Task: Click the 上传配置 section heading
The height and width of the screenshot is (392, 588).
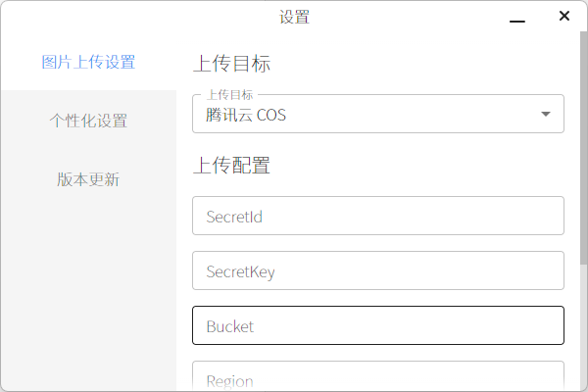Action: pos(231,165)
